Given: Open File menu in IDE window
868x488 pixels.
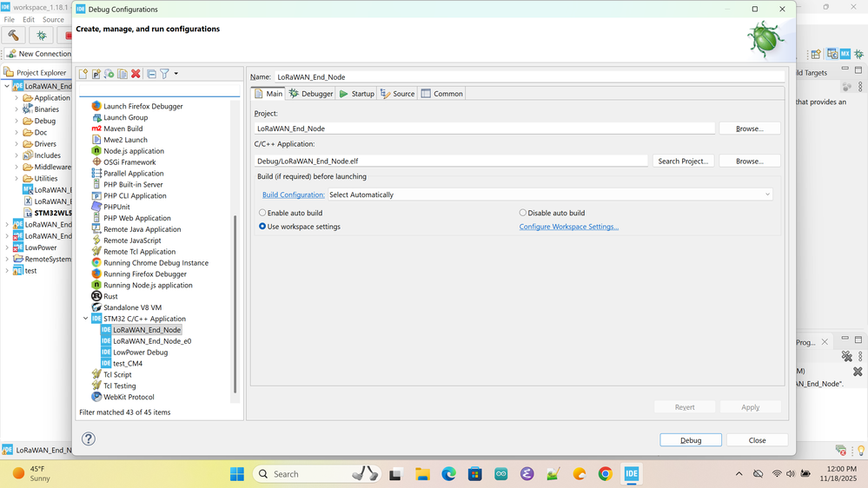Looking at the screenshot, I should (10, 19).
